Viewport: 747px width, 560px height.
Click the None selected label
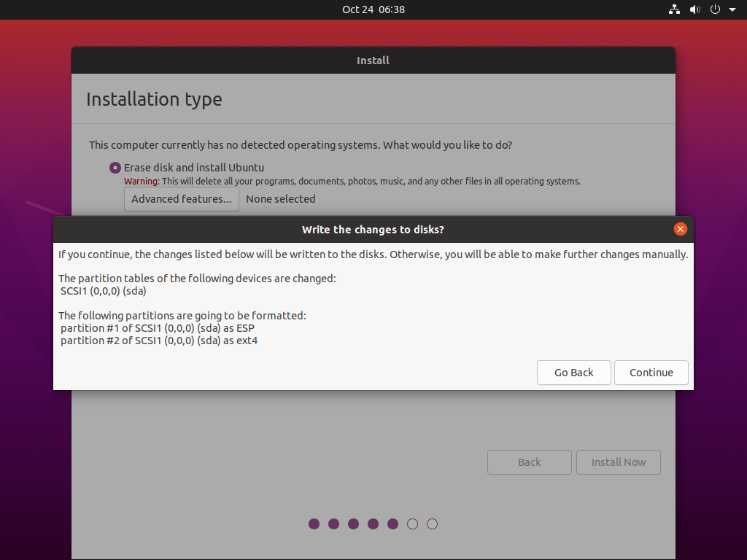click(x=280, y=199)
